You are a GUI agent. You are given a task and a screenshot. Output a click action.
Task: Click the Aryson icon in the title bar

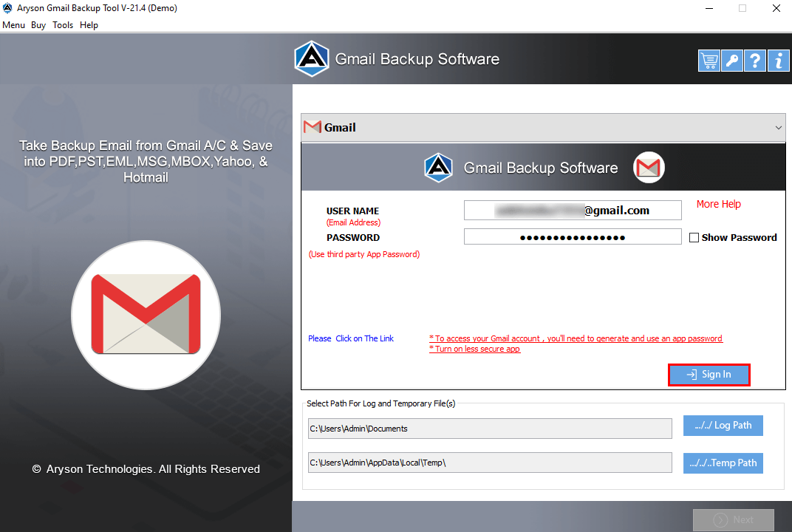[x=7, y=8]
